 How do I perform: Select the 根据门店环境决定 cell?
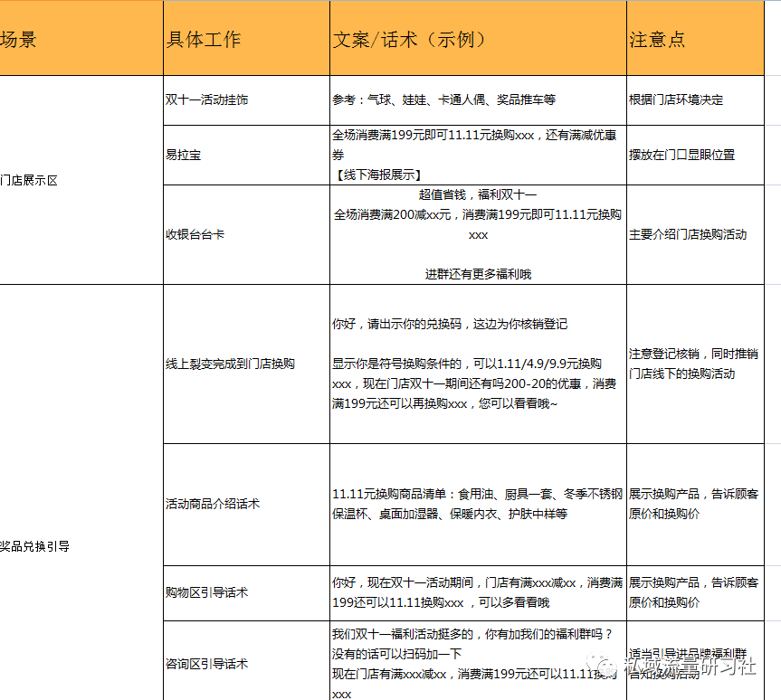(x=695, y=100)
